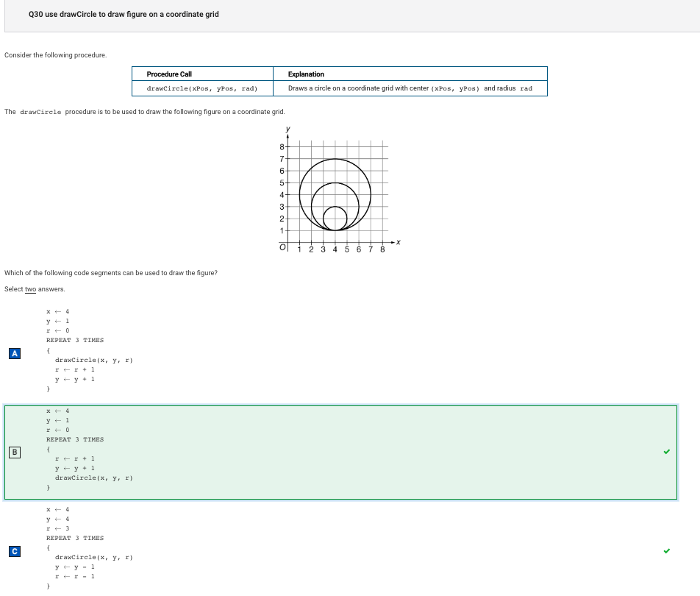The height and width of the screenshot is (596, 700).
Task: Click 'Select two answers.' instruction
Action: point(35,289)
